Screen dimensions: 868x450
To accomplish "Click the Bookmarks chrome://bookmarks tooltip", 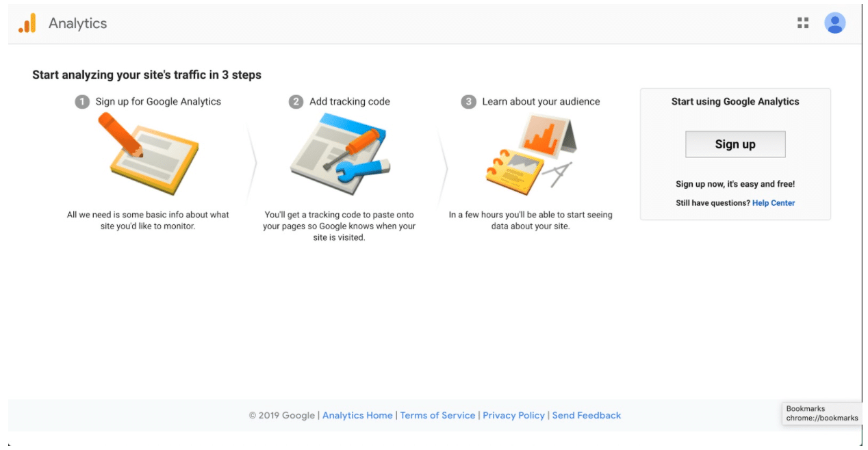I will pos(821,413).
